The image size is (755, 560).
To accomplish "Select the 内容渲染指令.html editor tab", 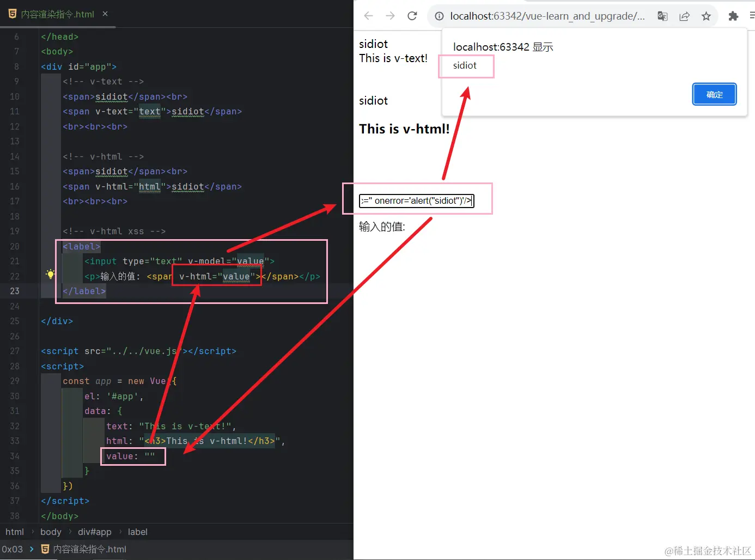I will (x=58, y=14).
